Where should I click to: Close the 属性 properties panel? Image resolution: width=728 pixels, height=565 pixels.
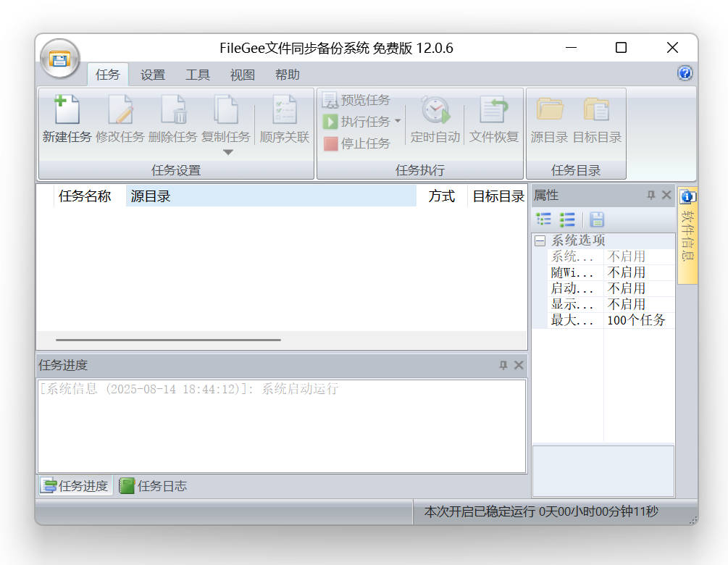coord(666,195)
